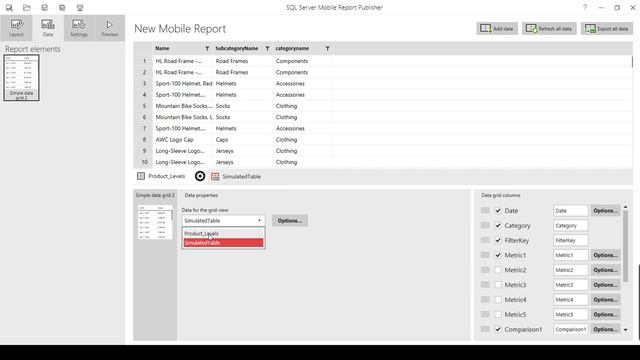Screen dimensions: 640x360
Task: Choose SimulatedTable in the dropdown list
Action: point(223,243)
